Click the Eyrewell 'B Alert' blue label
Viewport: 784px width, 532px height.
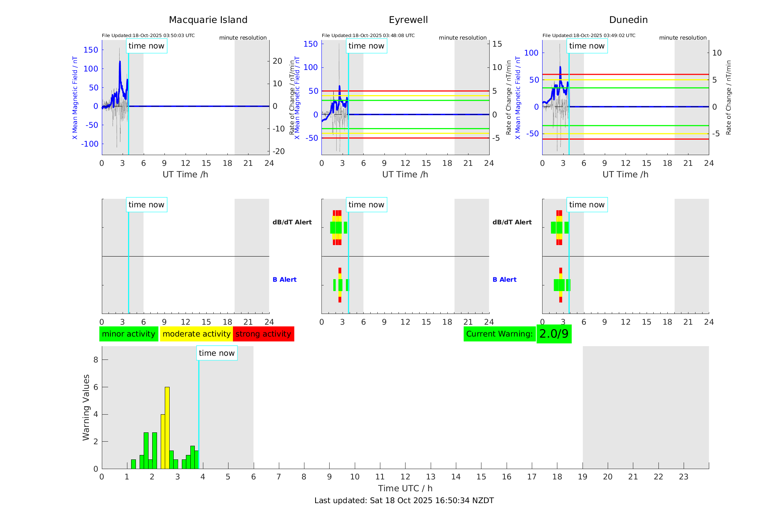pyautogui.click(x=284, y=280)
